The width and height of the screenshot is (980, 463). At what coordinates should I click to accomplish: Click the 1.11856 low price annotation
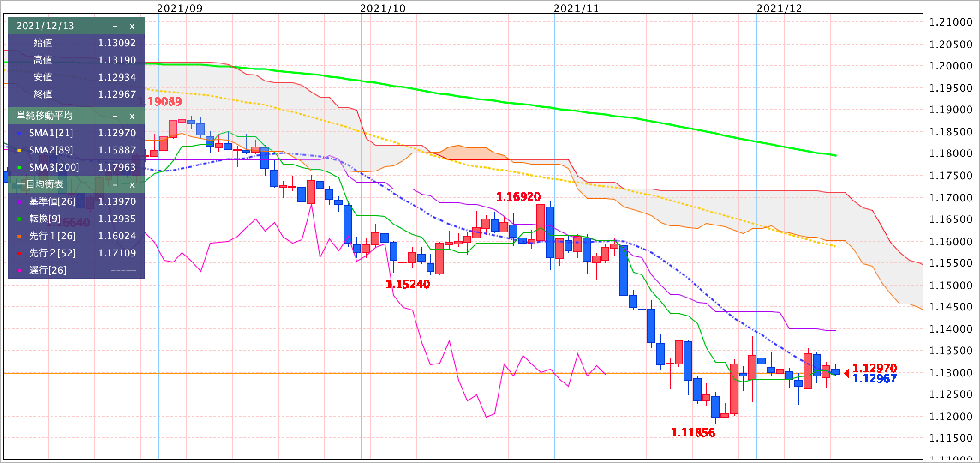693,433
